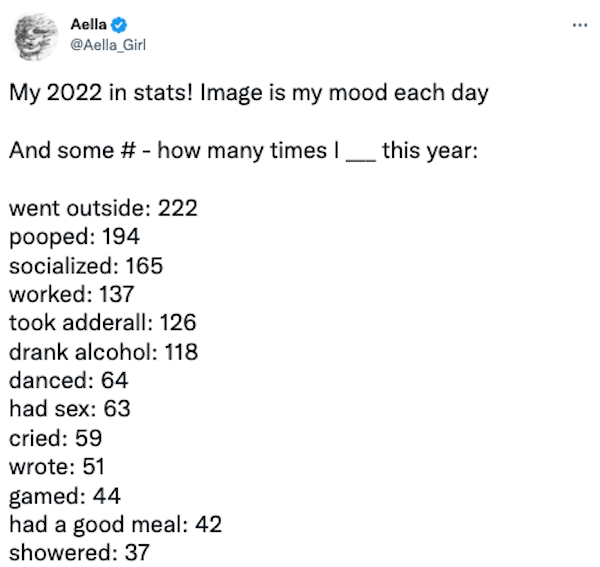Image resolution: width=600 pixels, height=567 pixels.
Task: Select the 'cried: 59' line
Action: (x=55, y=438)
